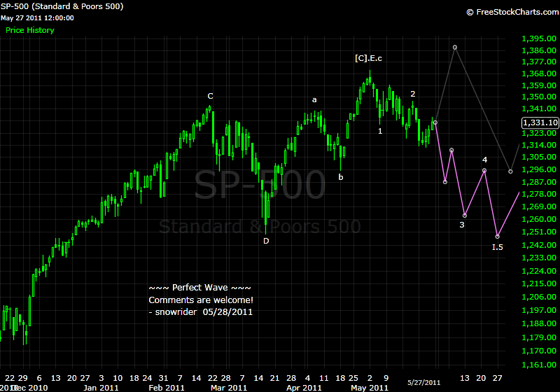Click the pink projection node at wave 3 low

pos(465,216)
